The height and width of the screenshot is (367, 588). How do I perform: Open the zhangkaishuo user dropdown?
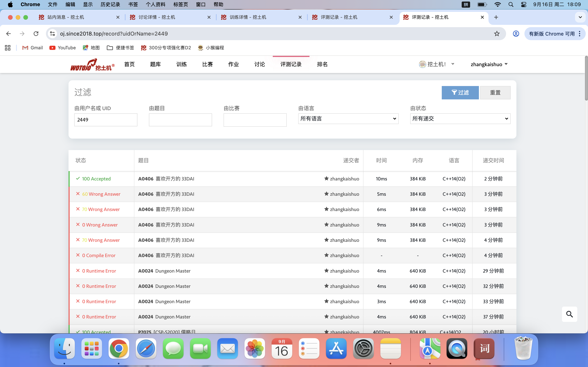tap(489, 64)
